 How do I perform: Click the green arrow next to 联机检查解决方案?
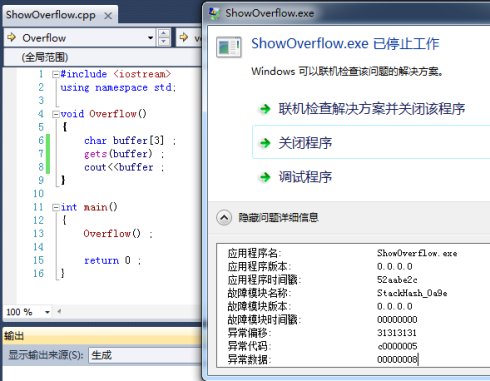pyautogui.click(x=265, y=109)
